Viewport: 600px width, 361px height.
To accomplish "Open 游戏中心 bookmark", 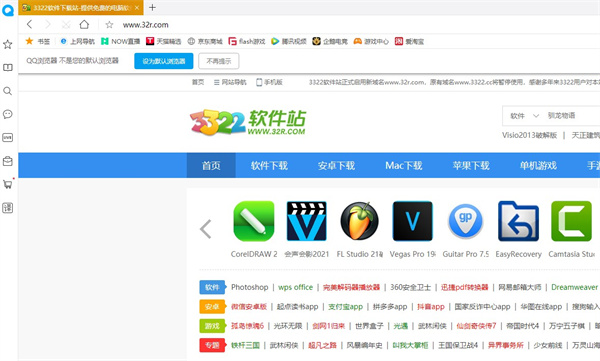I will coord(371,41).
